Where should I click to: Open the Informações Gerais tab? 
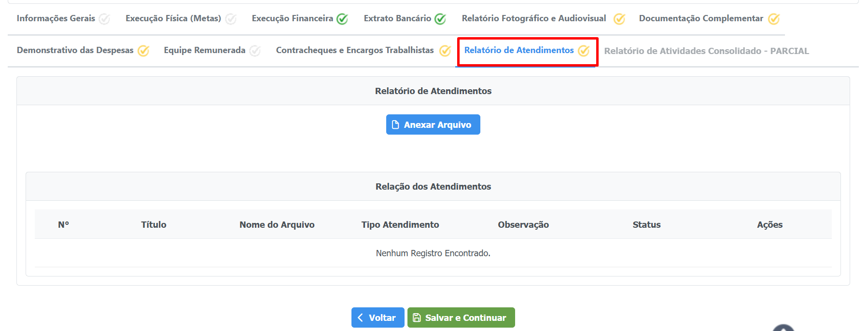click(56, 18)
